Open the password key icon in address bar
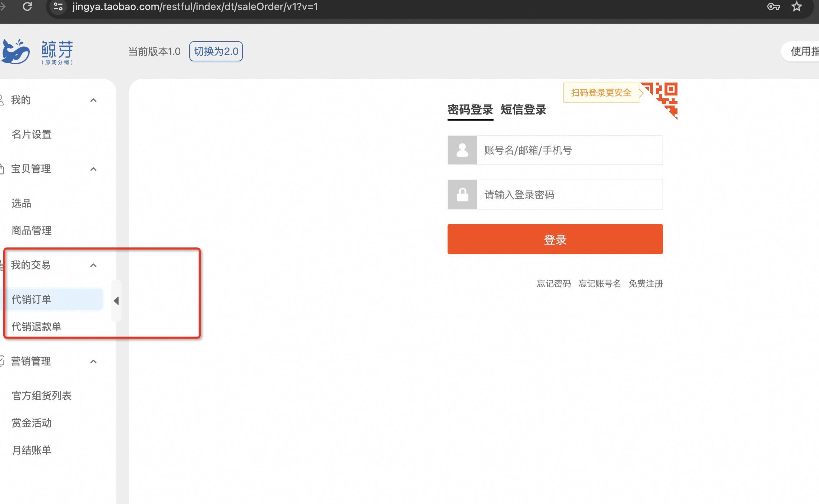819x504 pixels. 773,6
